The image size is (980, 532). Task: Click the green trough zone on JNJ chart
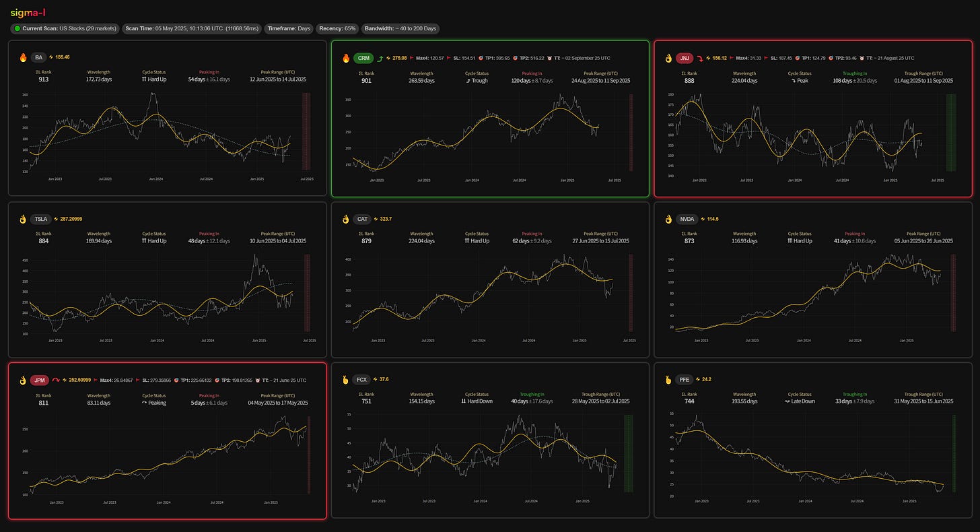[x=951, y=132]
